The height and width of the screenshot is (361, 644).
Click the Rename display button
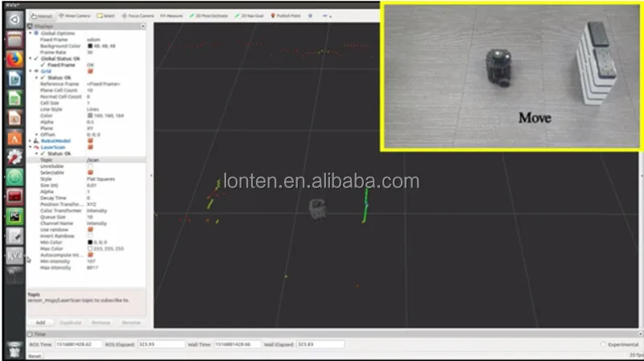tap(131, 323)
